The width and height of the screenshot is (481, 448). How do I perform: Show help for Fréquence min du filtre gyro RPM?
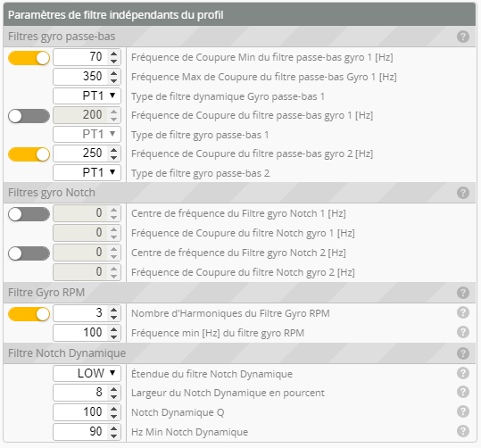(x=463, y=332)
